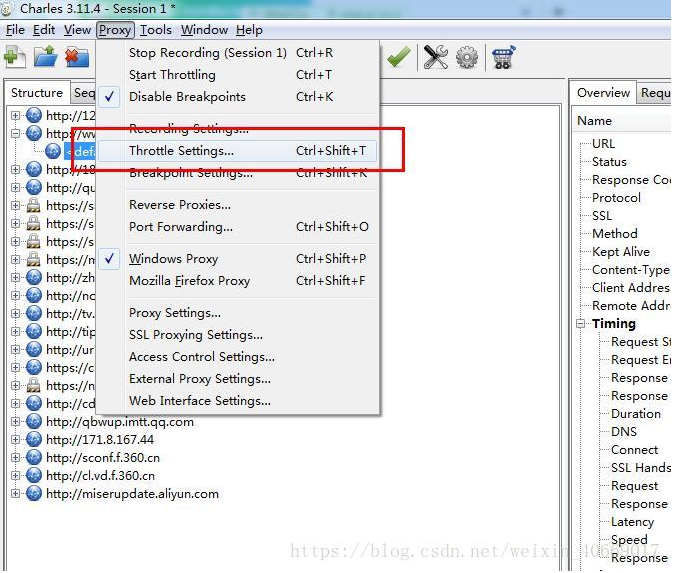The image size is (690, 573).
Task: Select the Status row in Overview
Action: pos(609,162)
